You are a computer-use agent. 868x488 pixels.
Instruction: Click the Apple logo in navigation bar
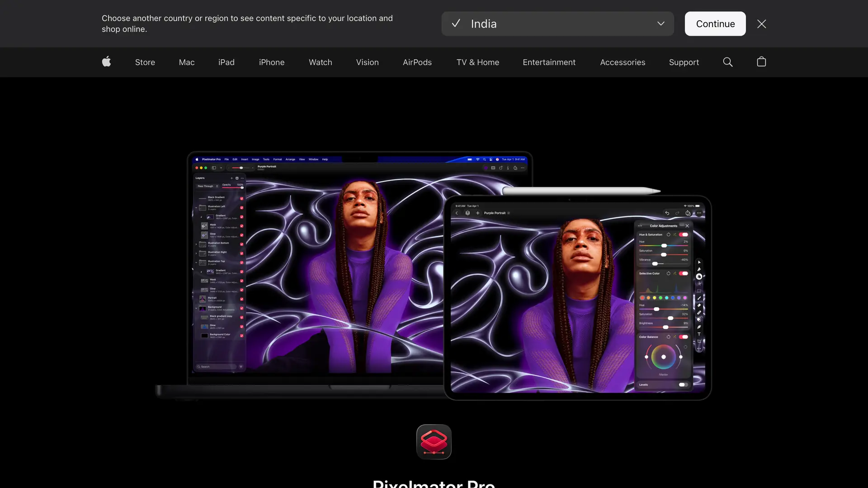click(107, 62)
